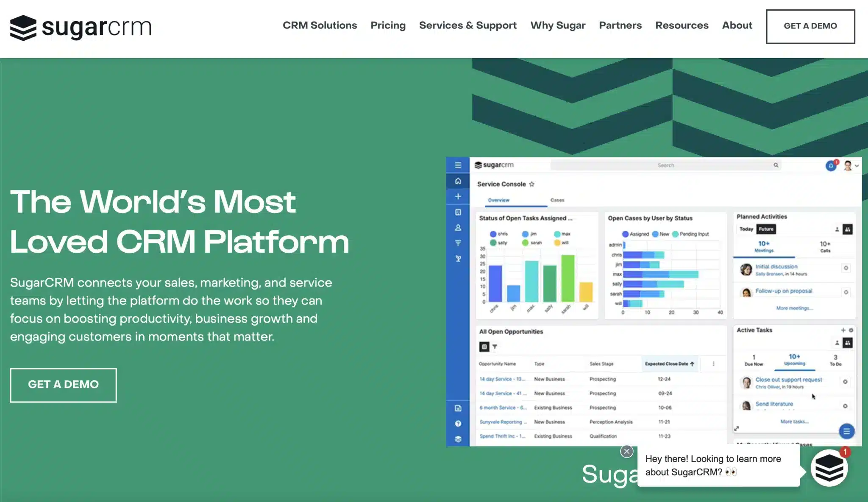Add a task using the Active Tasks plus icon
The height and width of the screenshot is (502, 868).
click(843, 330)
